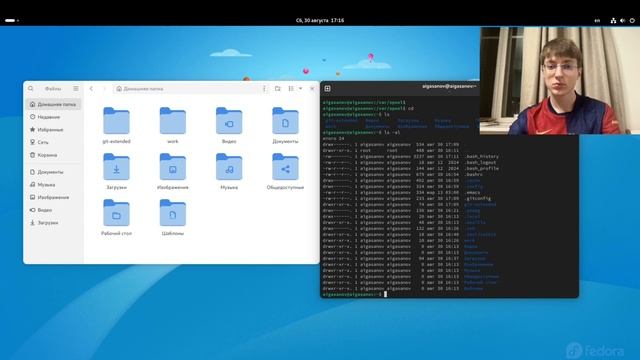The image size is (640, 360).
Task: Click .bash_history in terminal listing
Action: pos(482,156)
